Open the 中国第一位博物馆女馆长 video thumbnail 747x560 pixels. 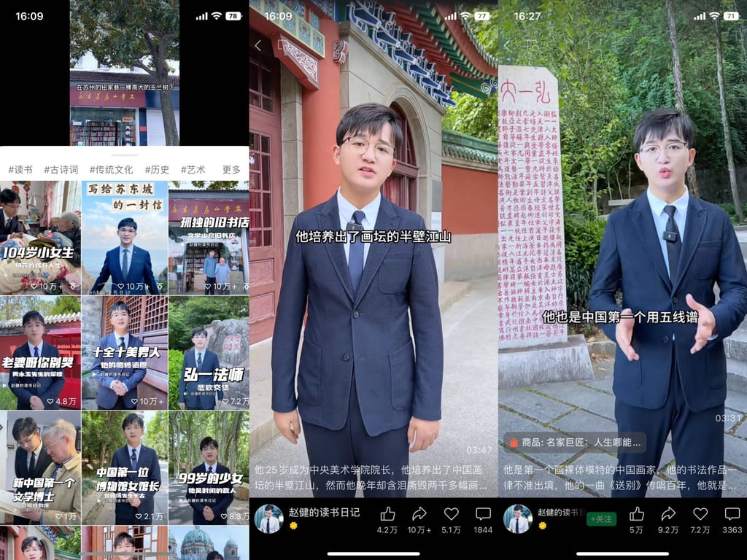(x=125, y=468)
